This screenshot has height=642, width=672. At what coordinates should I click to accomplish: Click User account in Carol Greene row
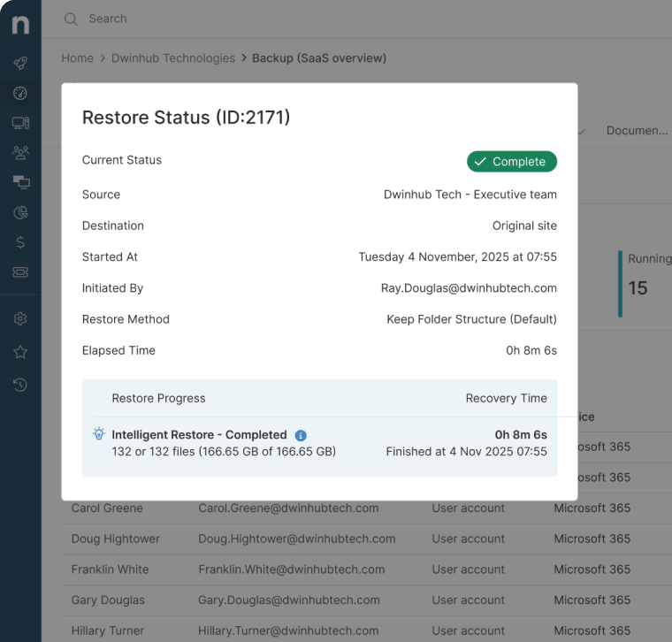(468, 508)
